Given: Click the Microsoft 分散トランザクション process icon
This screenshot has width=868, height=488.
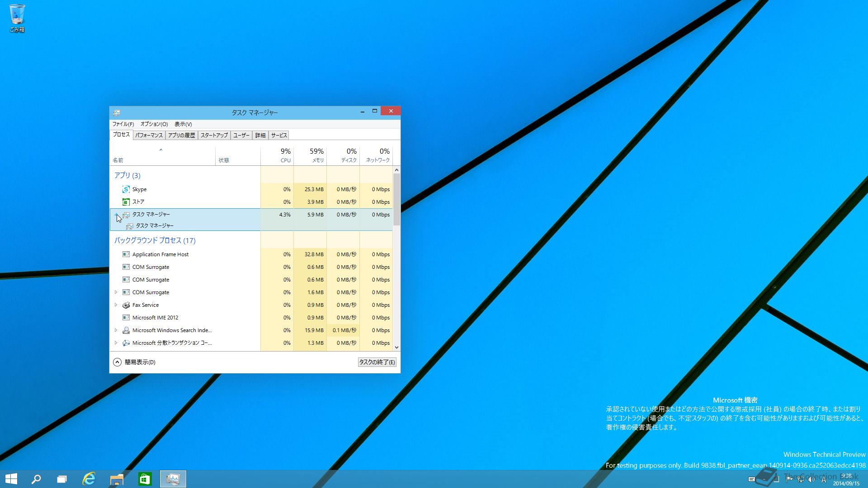Looking at the screenshot, I should coord(126,343).
